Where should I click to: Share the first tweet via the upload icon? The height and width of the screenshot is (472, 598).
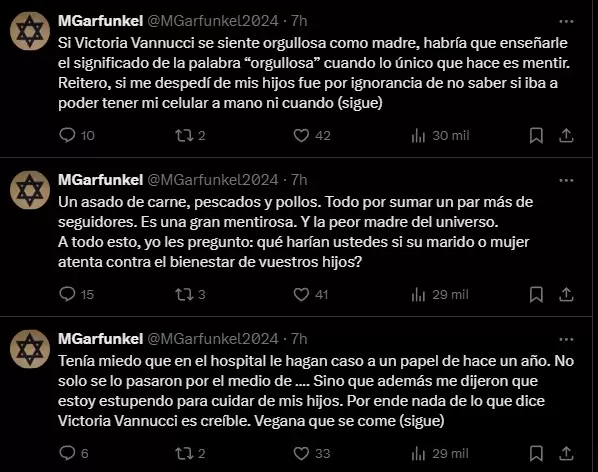566,135
